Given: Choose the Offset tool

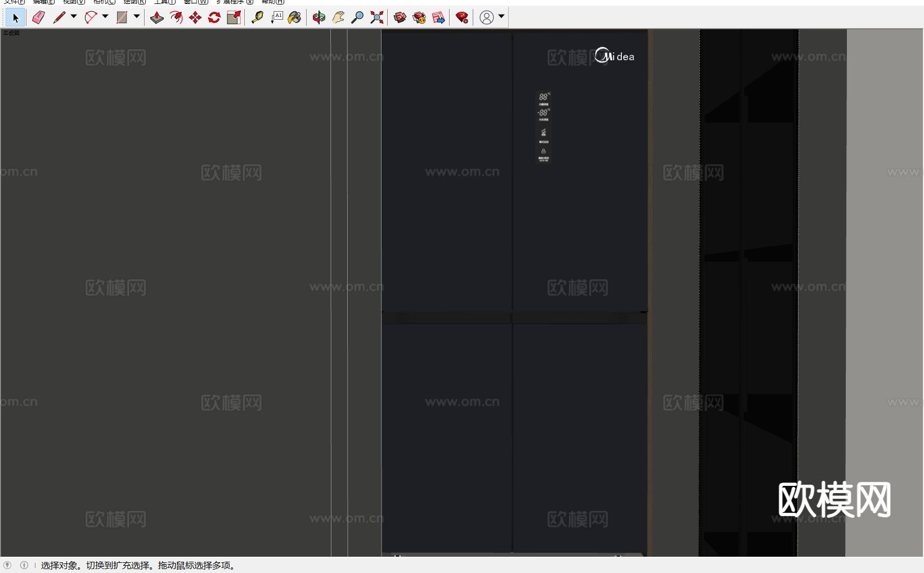Looking at the screenshot, I should pyautogui.click(x=176, y=18).
